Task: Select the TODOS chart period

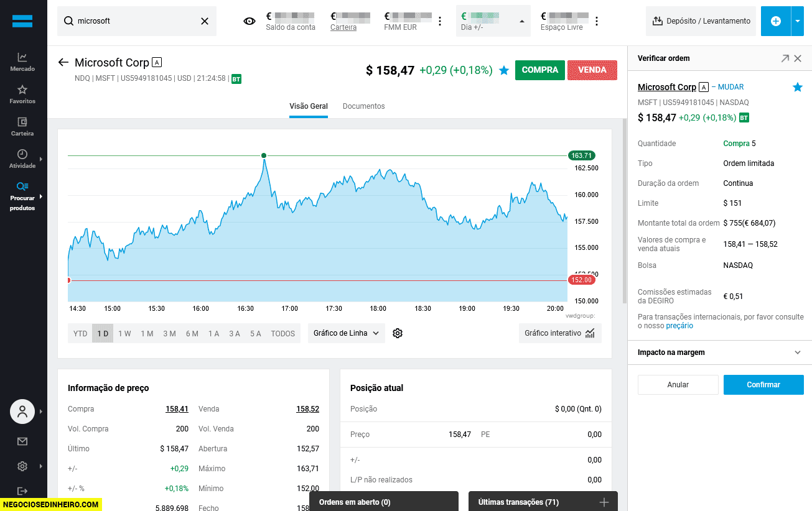Action: point(283,333)
